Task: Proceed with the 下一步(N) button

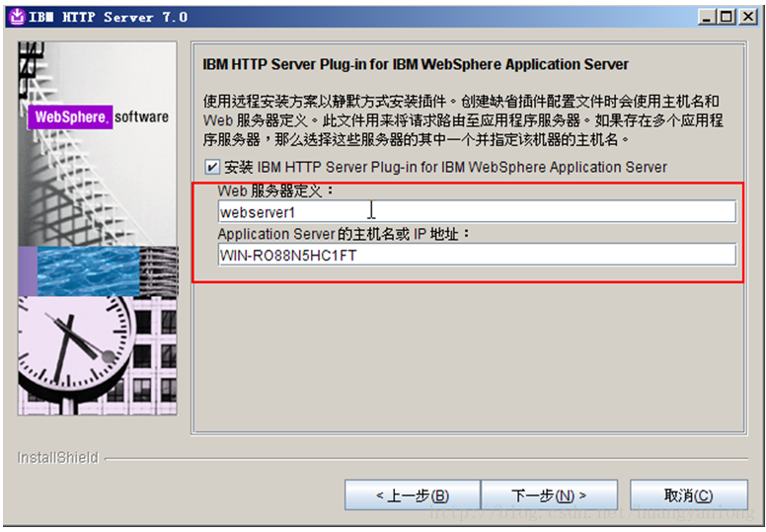Action: coord(549,495)
